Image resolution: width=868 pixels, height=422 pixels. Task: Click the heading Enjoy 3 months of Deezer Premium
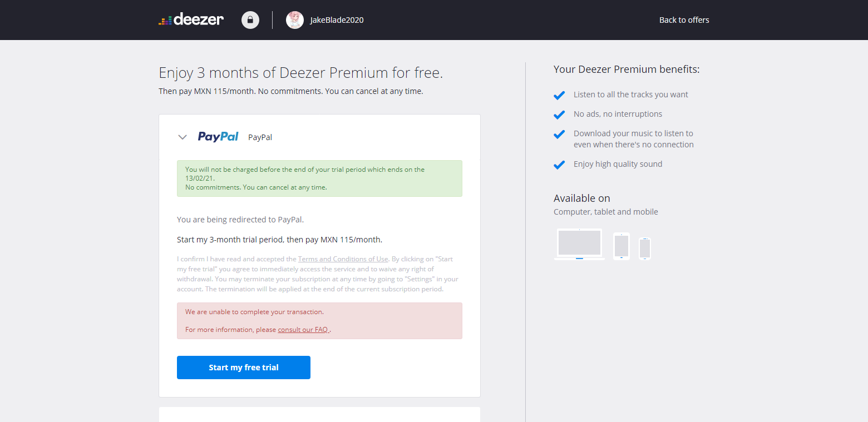point(301,73)
